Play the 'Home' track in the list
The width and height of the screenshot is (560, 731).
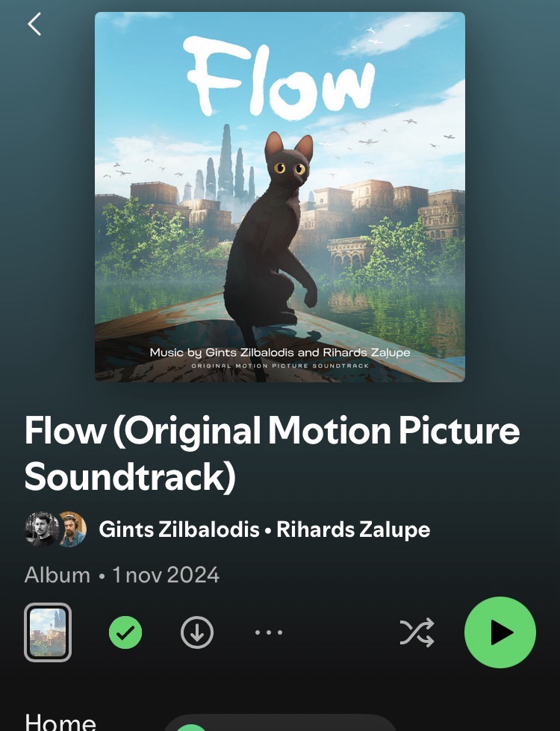[60, 722]
